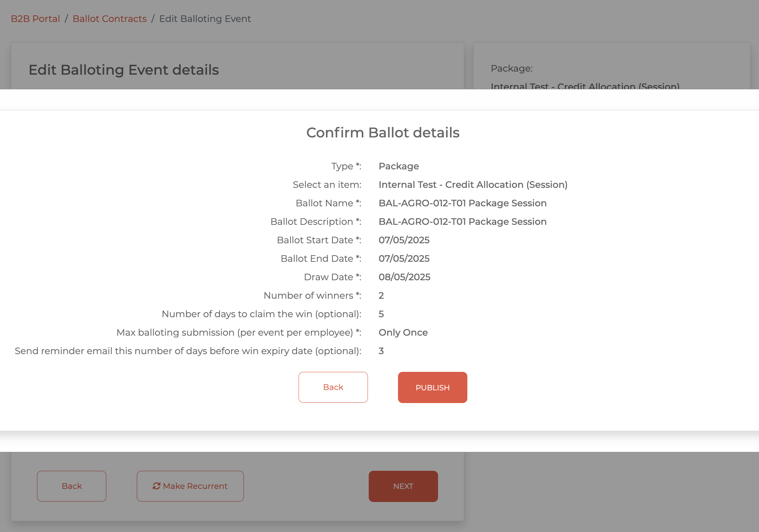Click Back in the confirm dialog
Screen dimensions: 759x532
[x=333, y=387]
